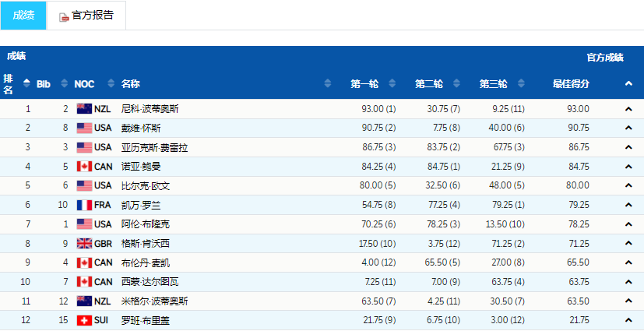Expand row for 凯万·罗兰

[628, 205]
